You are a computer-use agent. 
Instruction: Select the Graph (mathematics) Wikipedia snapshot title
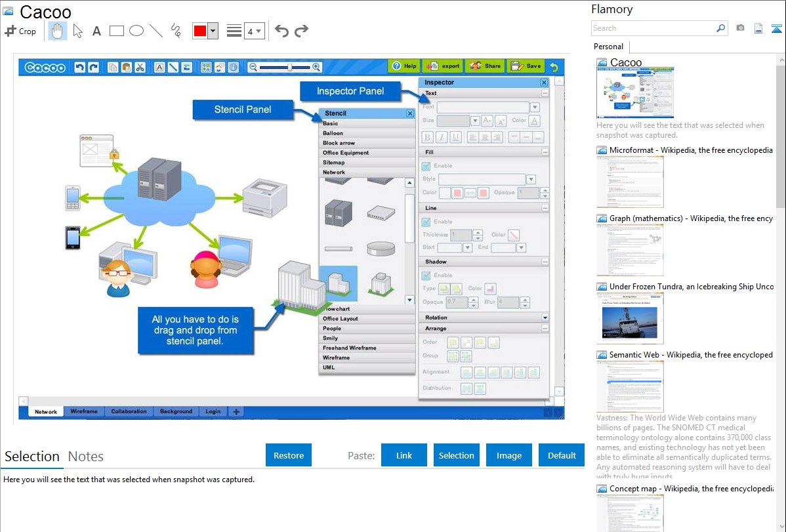pyautogui.click(x=691, y=218)
